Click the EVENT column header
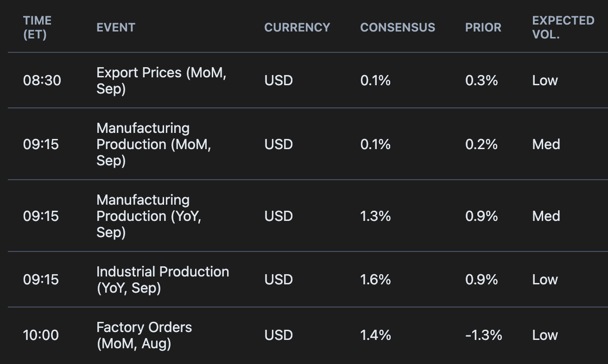The width and height of the screenshot is (608, 364). 115,27
